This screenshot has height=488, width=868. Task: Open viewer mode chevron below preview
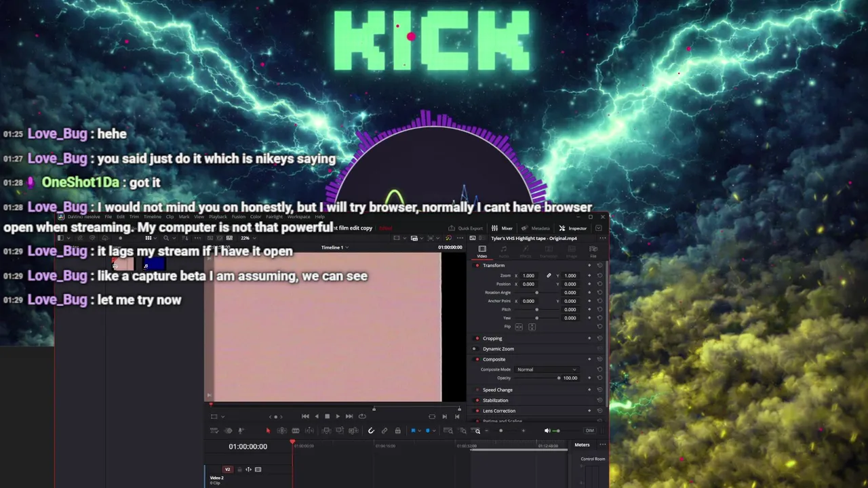click(x=222, y=416)
